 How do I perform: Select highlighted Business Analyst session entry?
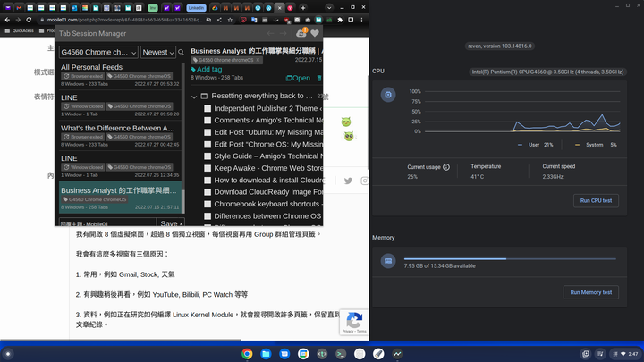[120, 198]
